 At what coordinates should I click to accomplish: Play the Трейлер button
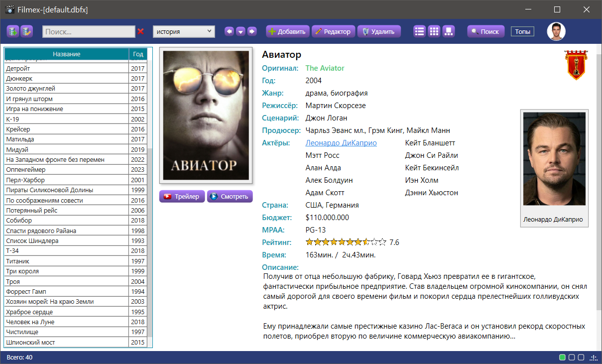coord(182,196)
